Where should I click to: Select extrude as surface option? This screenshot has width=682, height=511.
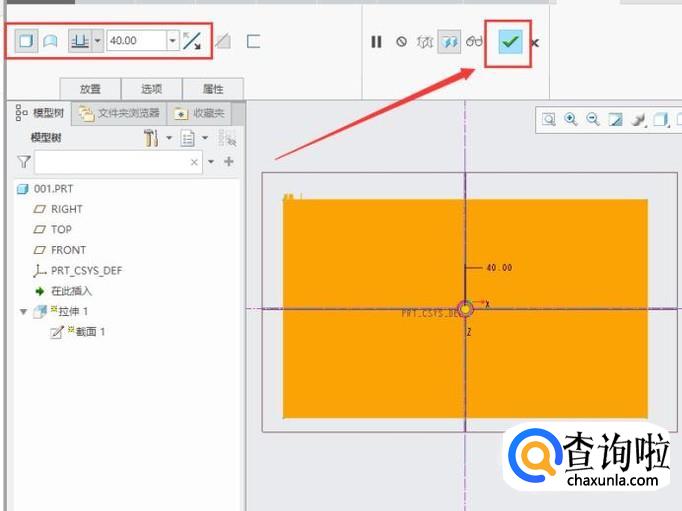pos(50,41)
